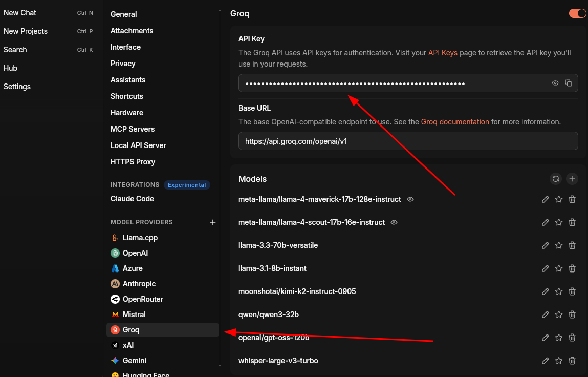Click vision eye icon on llama-4-scout
The image size is (588, 377).
coord(394,222)
